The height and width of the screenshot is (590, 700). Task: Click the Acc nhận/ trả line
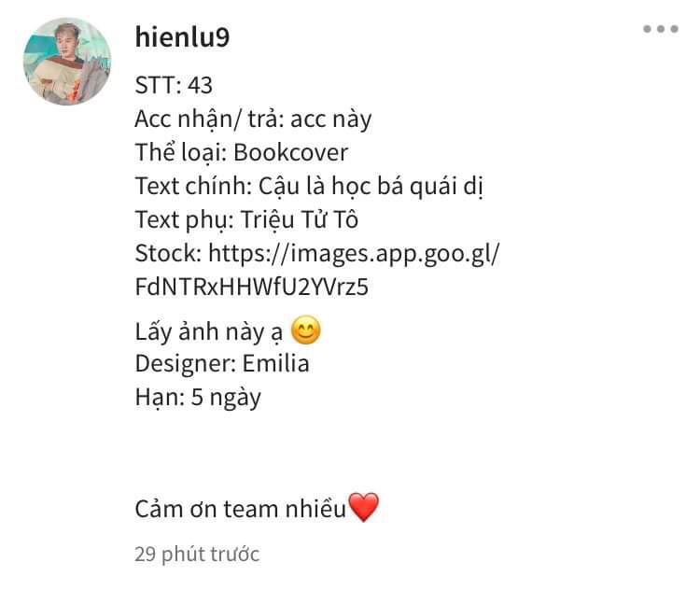coord(253,119)
